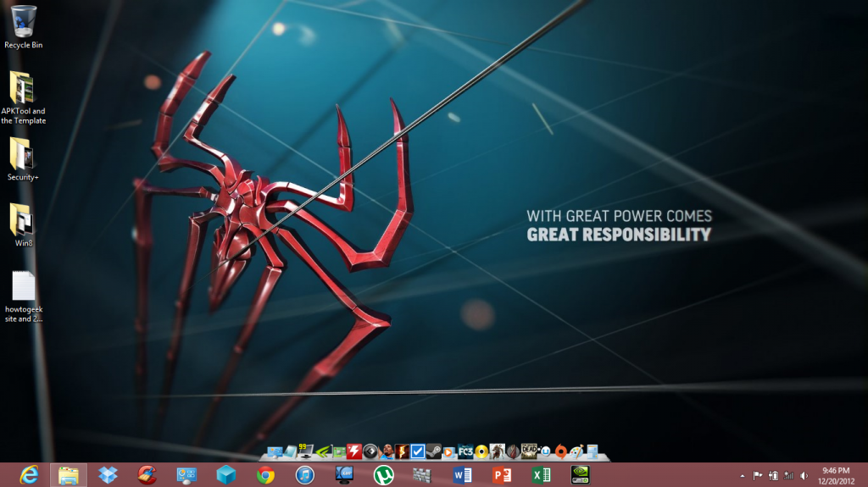Viewport: 868px width, 487px height.
Task: Open Excel from the taskbar
Action: pyautogui.click(x=542, y=475)
